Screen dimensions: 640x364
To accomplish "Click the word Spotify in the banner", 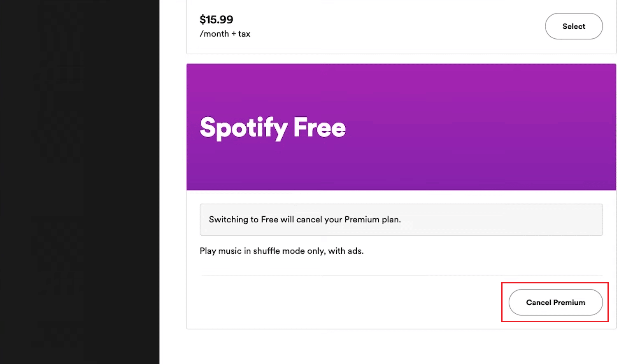I will click(x=244, y=128).
